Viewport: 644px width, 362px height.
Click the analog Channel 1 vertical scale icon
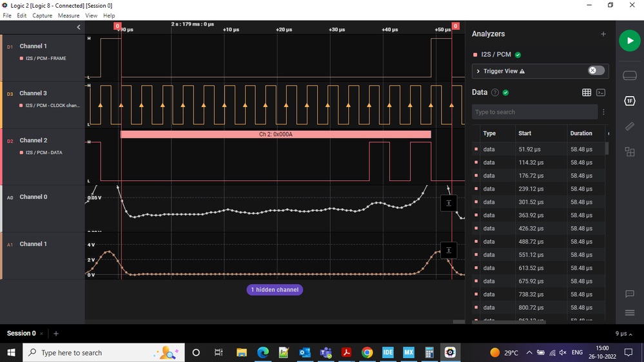click(449, 251)
